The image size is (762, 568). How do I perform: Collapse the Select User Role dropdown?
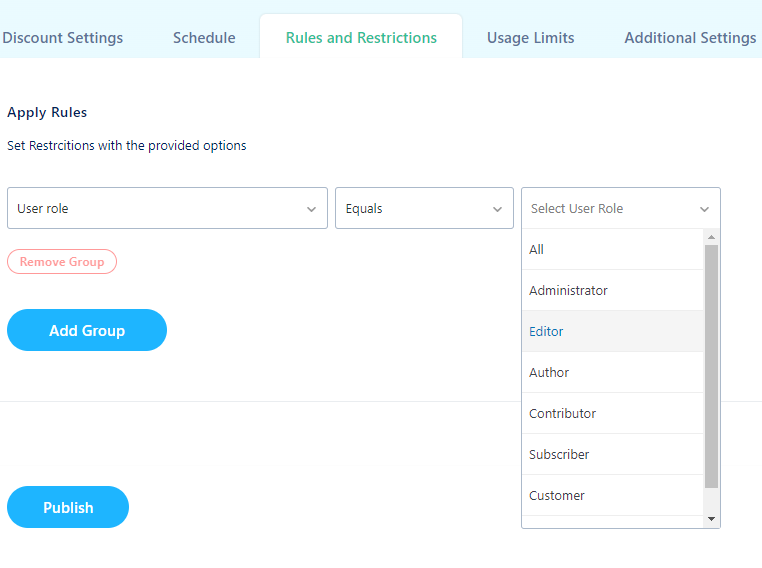[x=621, y=208]
